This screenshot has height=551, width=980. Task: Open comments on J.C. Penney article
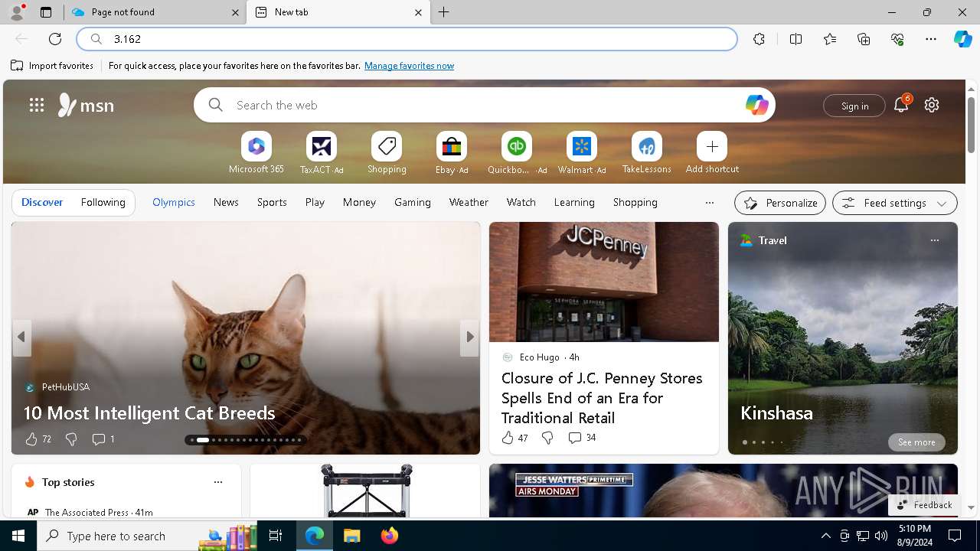[x=582, y=438]
